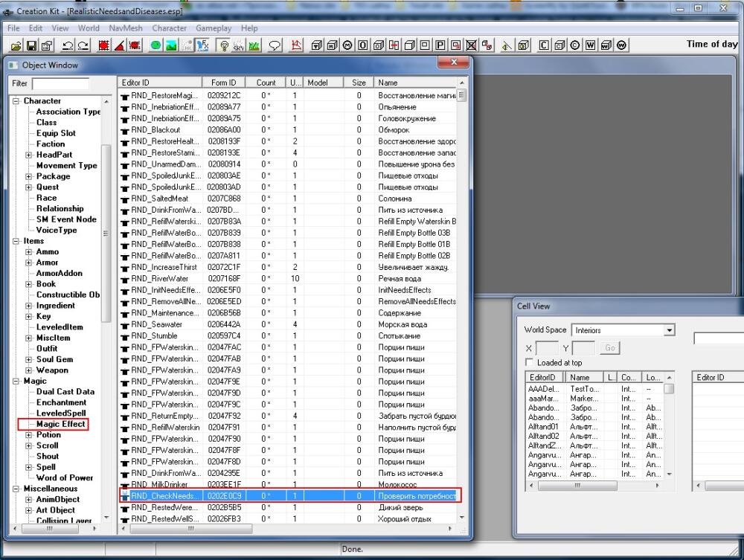Viewport: 744px width, 560px height.
Task: Select the Race tree item
Action: (46, 199)
